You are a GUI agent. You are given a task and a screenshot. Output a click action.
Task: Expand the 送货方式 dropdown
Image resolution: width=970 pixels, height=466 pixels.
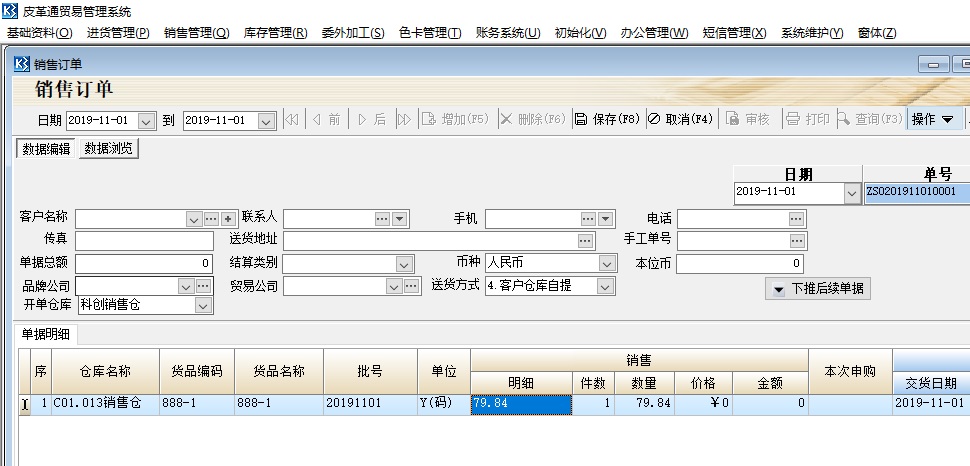(605, 287)
